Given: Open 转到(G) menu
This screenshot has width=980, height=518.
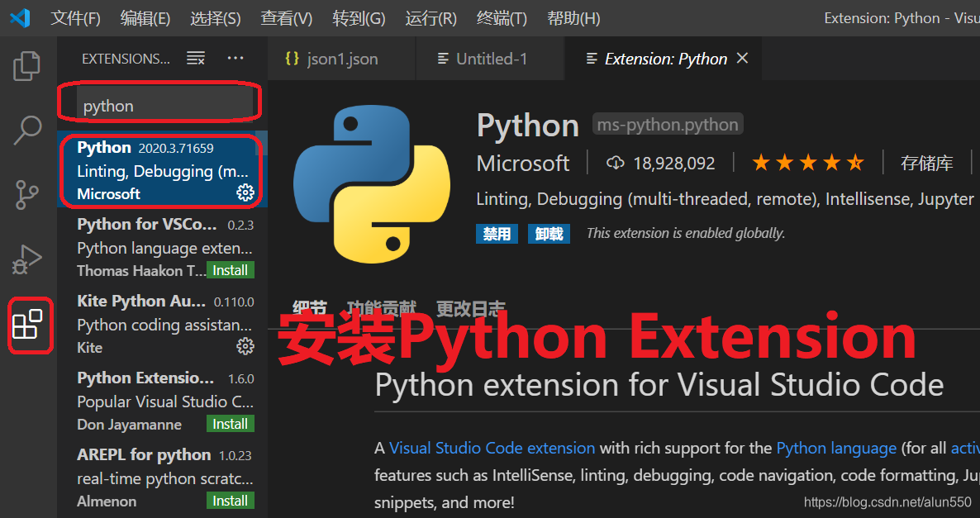Looking at the screenshot, I should click(x=359, y=18).
